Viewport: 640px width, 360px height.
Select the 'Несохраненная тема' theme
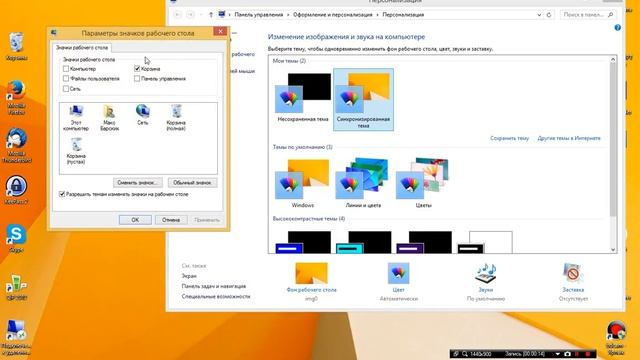(x=303, y=98)
